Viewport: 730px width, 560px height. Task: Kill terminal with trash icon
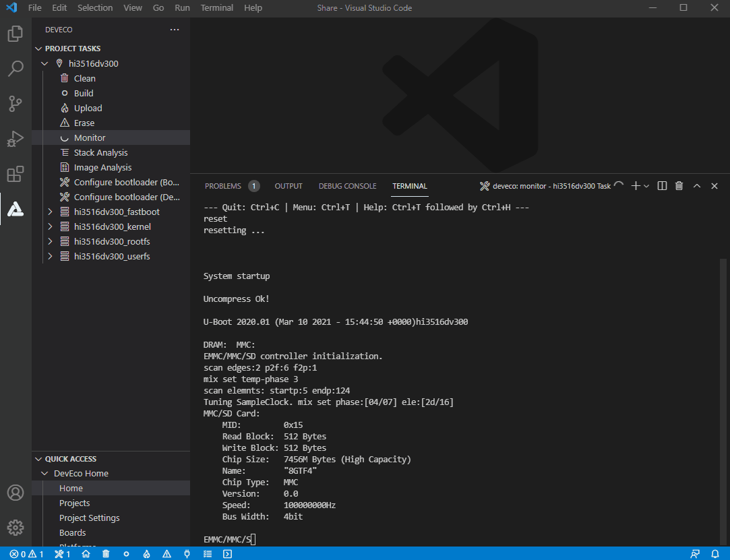pyautogui.click(x=679, y=186)
